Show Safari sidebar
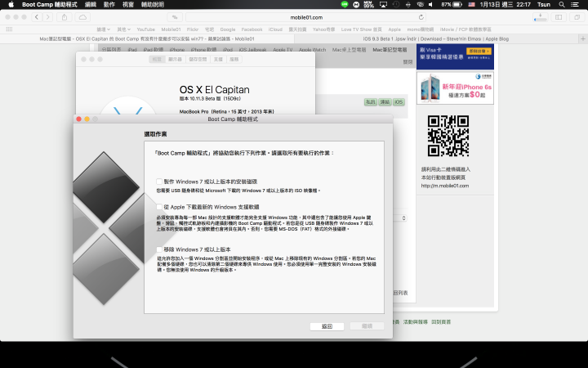The height and width of the screenshot is (368, 588). click(559, 17)
